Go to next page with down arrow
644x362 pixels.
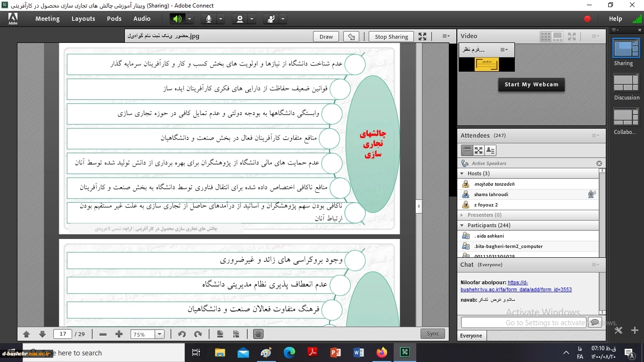coord(42,334)
